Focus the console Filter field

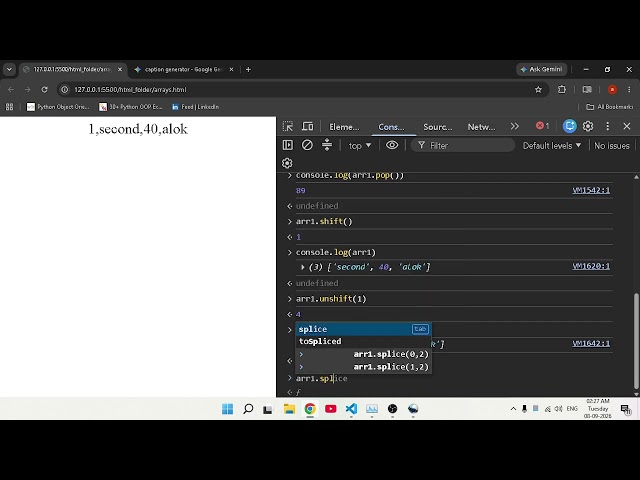(x=463, y=145)
